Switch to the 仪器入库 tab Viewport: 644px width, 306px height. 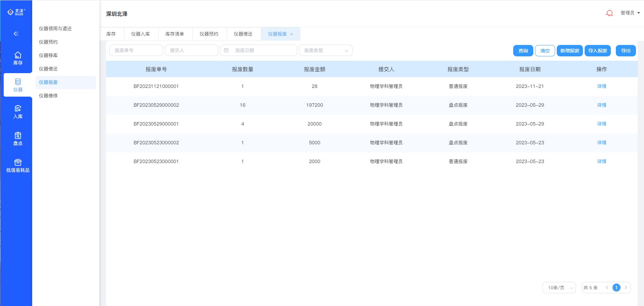(x=141, y=34)
